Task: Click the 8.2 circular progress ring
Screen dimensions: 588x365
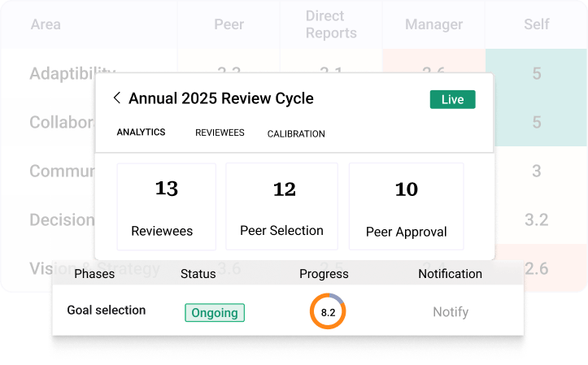Action: pyautogui.click(x=328, y=311)
